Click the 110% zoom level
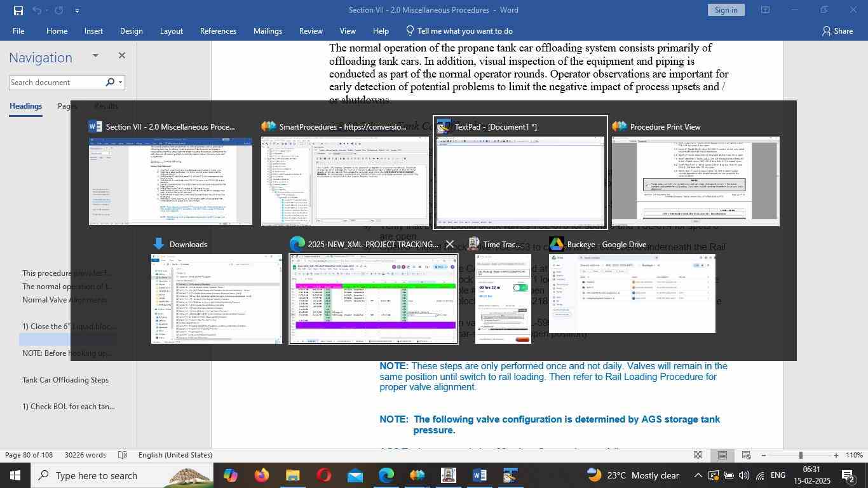Image resolution: width=868 pixels, height=488 pixels. coord(854,455)
